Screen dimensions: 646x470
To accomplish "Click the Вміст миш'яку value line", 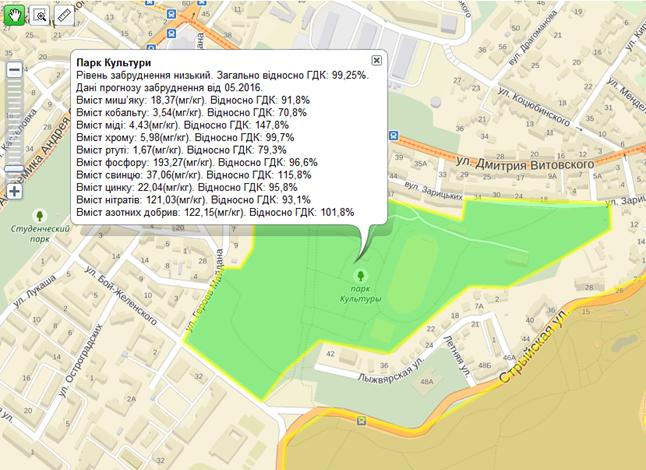I will [x=193, y=100].
